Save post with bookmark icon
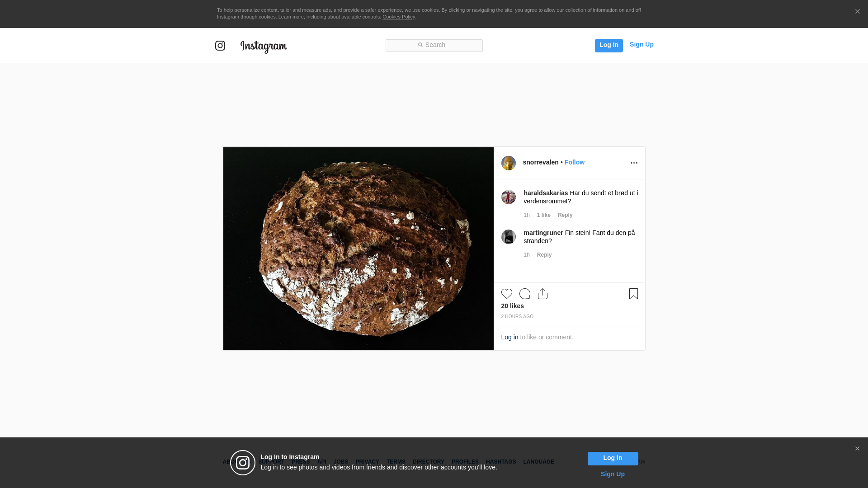Screen dimensions: 868x488 [x=633, y=294]
